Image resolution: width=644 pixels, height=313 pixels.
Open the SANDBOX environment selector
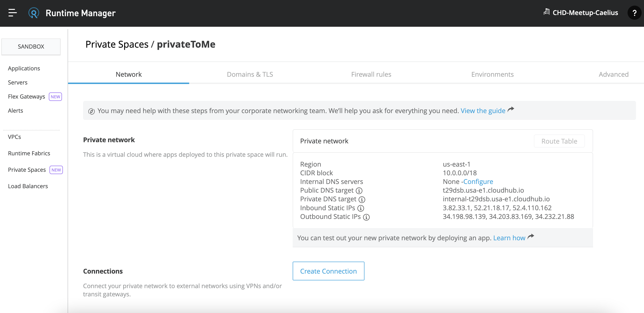pyautogui.click(x=31, y=46)
